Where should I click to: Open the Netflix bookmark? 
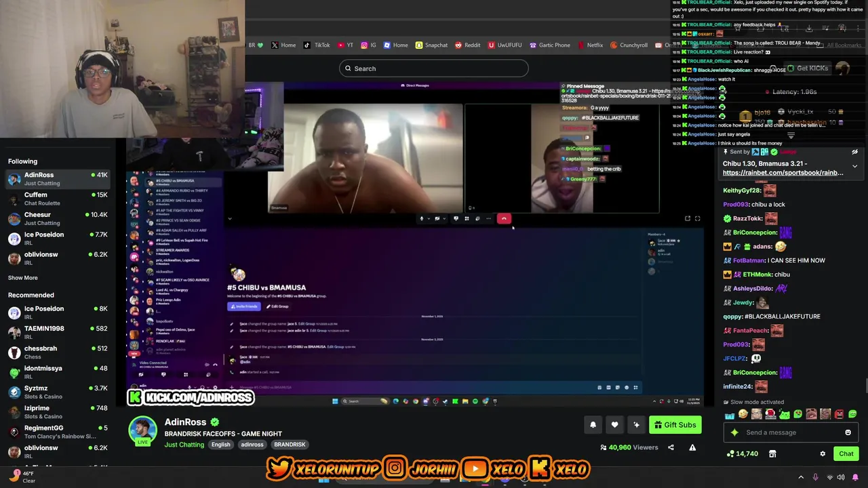coord(590,45)
